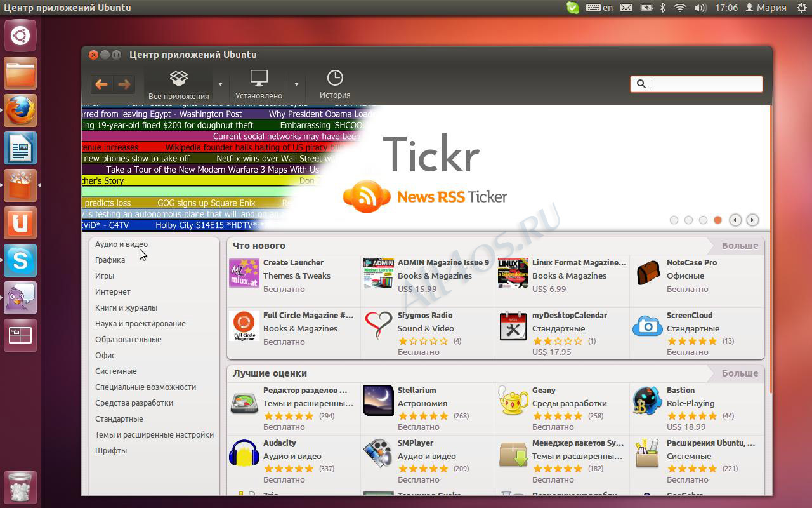
Task: Open the battery indicator menu
Action: tap(646, 8)
